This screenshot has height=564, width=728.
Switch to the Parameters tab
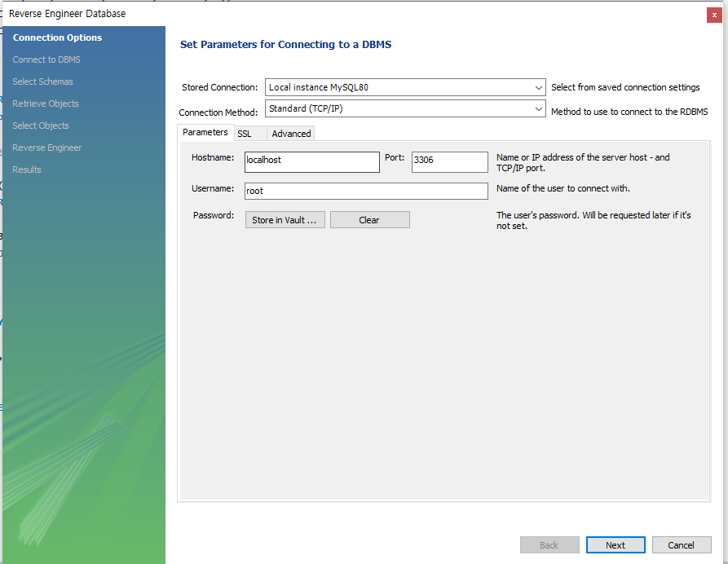205,132
